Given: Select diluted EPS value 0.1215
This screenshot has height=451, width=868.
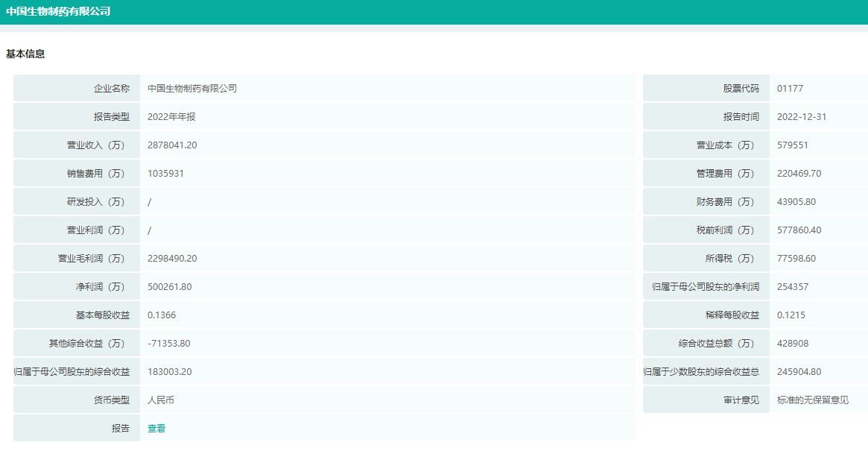Looking at the screenshot, I should click(x=791, y=315).
